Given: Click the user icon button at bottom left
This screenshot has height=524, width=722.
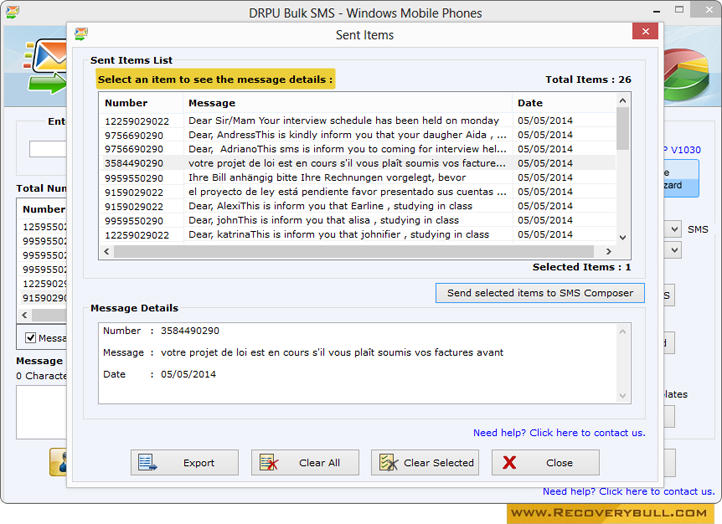Looking at the screenshot, I should click(58, 462).
